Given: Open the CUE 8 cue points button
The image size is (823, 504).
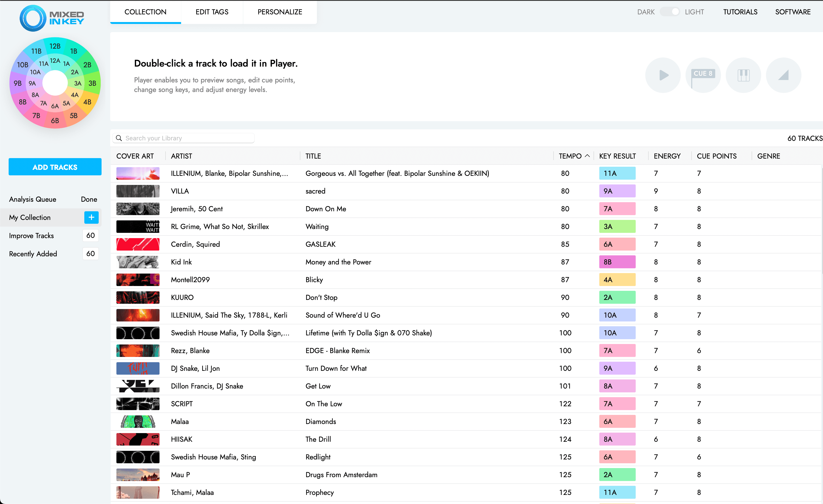Looking at the screenshot, I should pyautogui.click(x=703, y=75).
